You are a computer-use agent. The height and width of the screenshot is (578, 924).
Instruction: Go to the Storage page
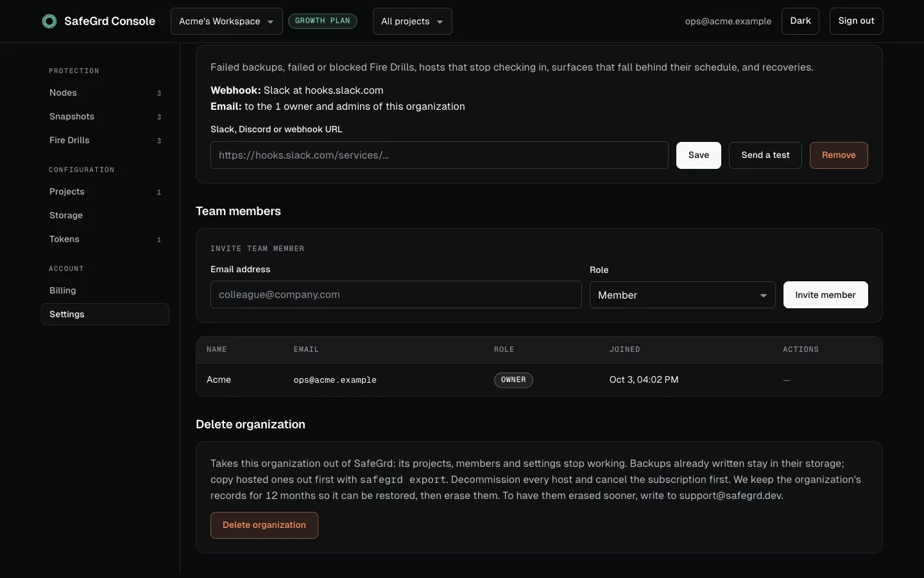(105, 215)
